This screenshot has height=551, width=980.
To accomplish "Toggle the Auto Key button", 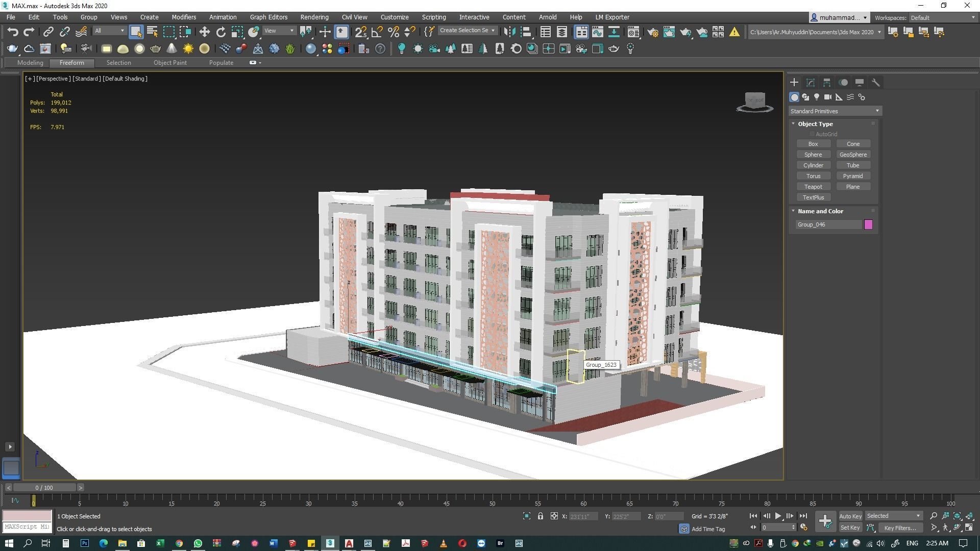I will (x=850, y=516).
